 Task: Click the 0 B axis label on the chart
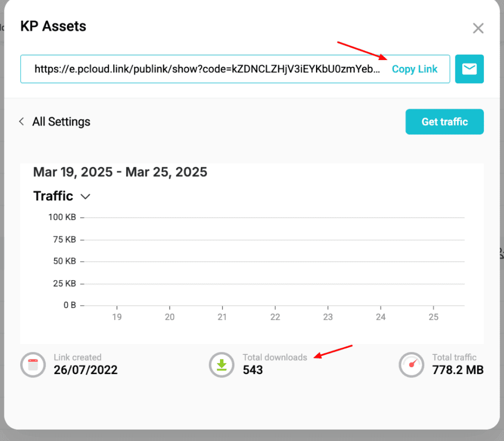tap(69, 305)
